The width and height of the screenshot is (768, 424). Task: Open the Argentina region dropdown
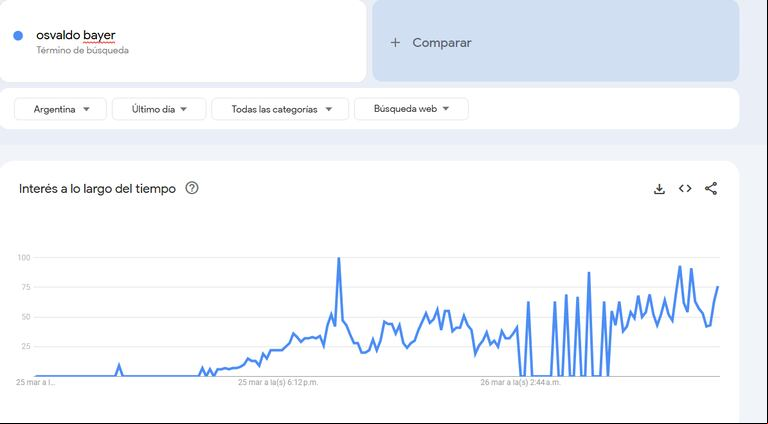pos(60,109)
